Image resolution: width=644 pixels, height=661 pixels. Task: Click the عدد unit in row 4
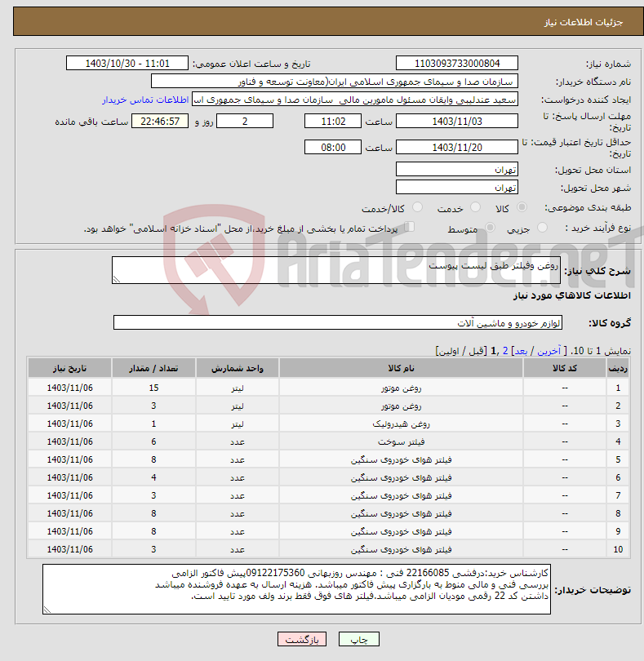click(237, 441)
